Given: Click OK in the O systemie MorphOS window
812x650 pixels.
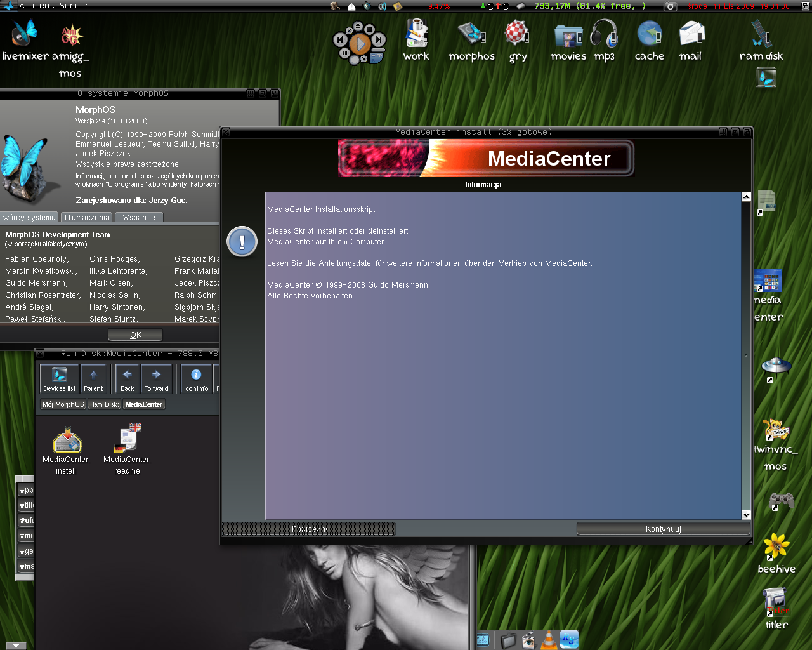Looking at the screenshot, I should (135, 335).
